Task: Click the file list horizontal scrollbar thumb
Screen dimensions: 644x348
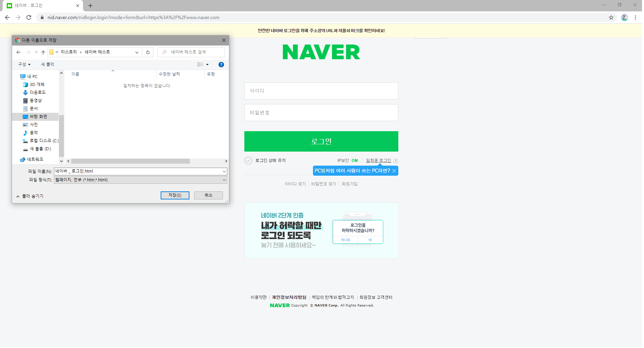Action: coord(131,161)
